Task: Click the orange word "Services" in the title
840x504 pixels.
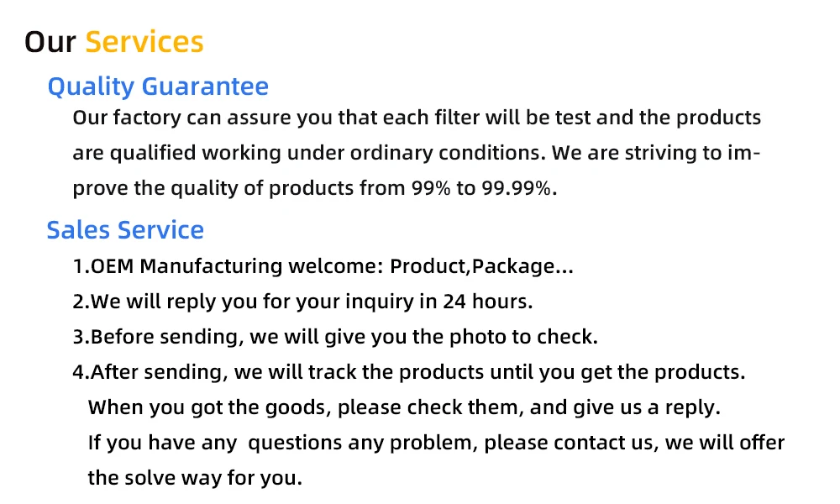Action: point(144,42)
